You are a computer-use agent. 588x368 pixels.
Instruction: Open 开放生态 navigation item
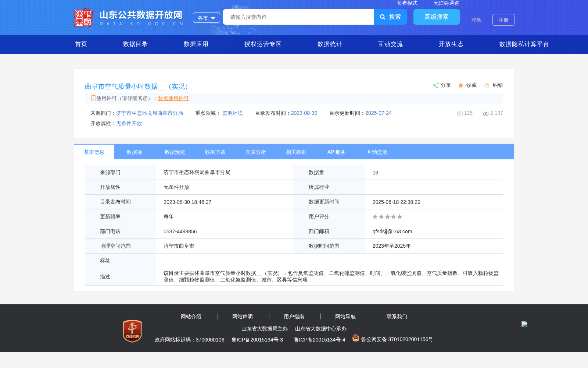click(451, 44)
